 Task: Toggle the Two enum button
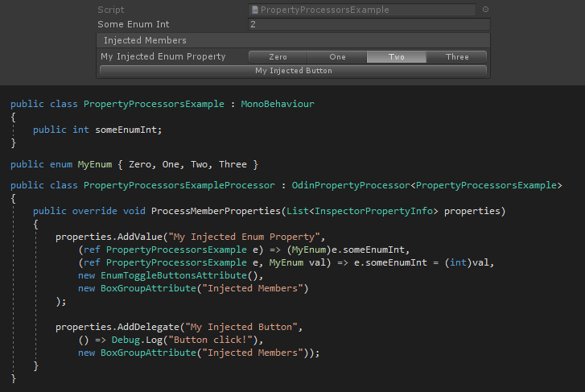(x=397, y=56)
